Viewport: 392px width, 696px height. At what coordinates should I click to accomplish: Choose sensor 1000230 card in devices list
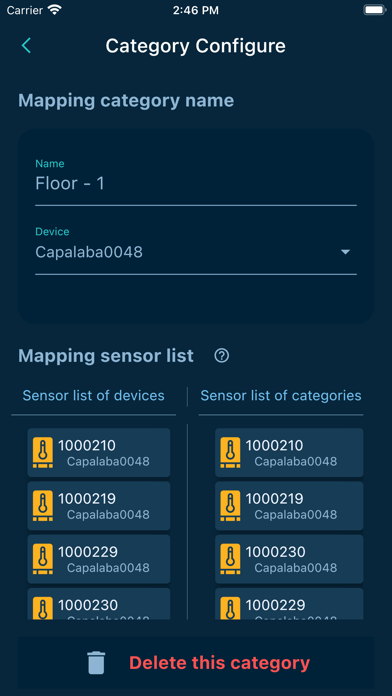99,604
